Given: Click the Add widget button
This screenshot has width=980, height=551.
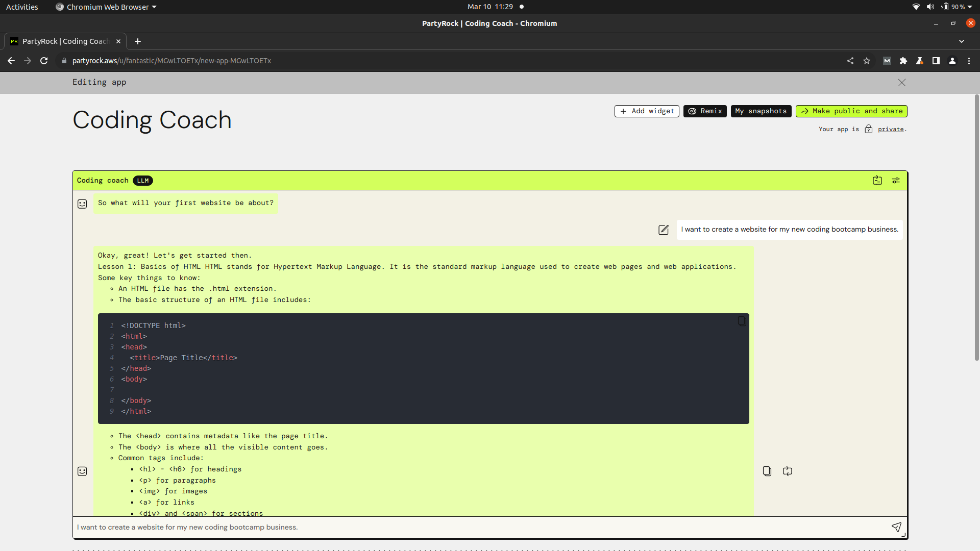Looking at the screenshot, I should click(647, 111).
